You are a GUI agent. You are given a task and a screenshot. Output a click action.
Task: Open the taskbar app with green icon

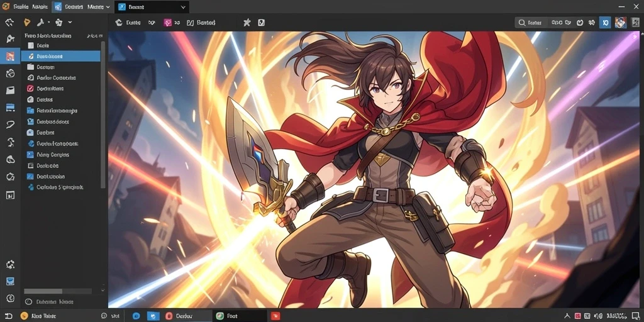coord(228,316)
